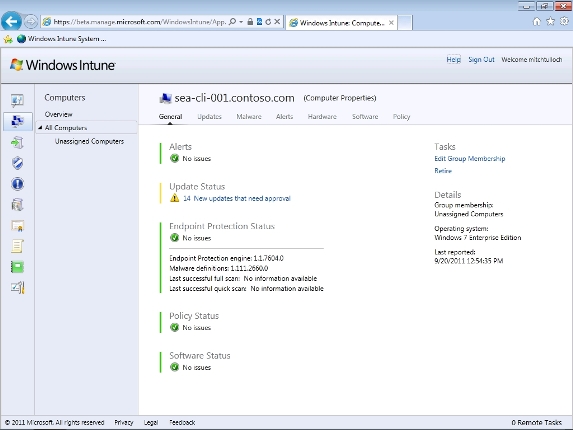This screenshot has width=573, height=430.
Task: Collapse the All Computers tree node arrow
Action: pos(40,128)
